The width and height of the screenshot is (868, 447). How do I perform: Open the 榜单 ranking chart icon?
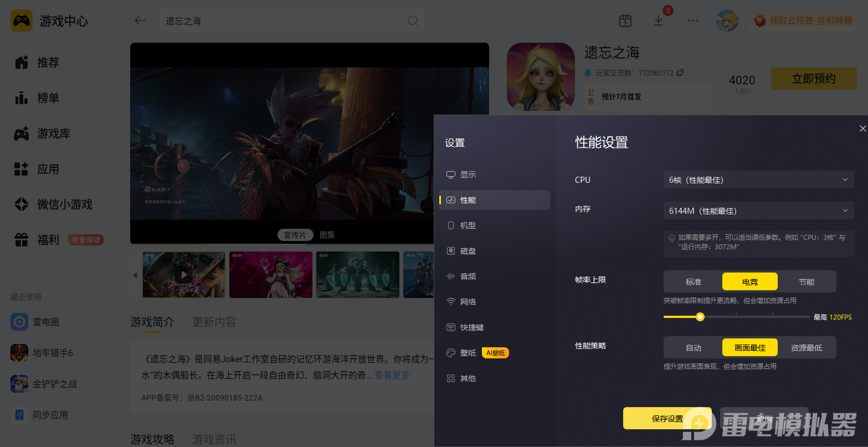coord(22,98)
